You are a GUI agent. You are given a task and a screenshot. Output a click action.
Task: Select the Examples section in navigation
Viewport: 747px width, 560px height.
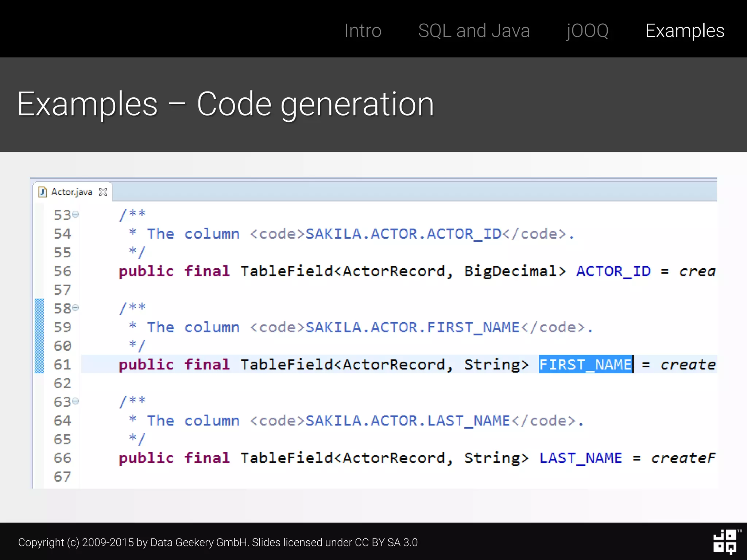[684, 31]
